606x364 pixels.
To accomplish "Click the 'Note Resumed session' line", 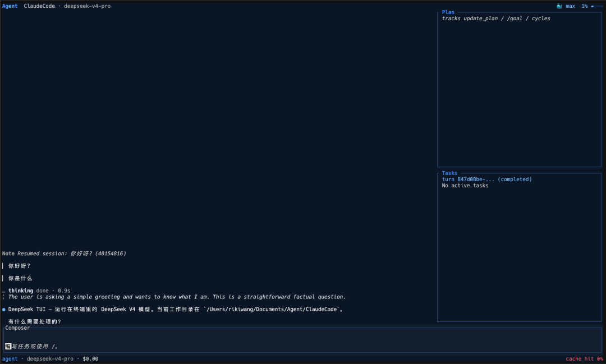I will pyautogui.click(x=64, y=254).
